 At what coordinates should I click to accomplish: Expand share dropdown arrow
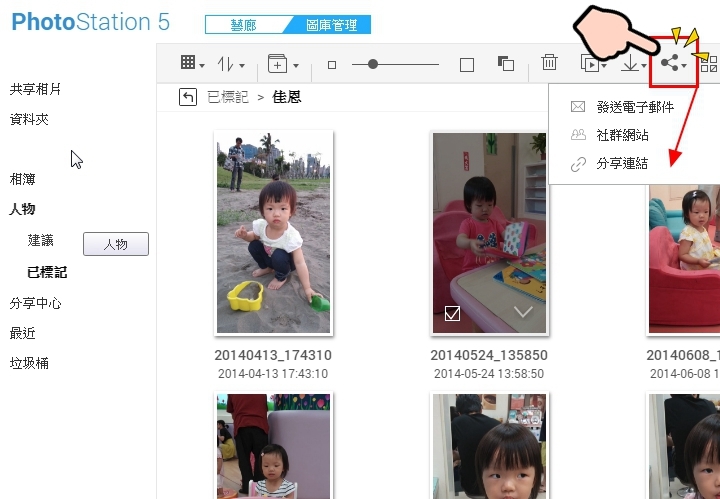point(684,66)
